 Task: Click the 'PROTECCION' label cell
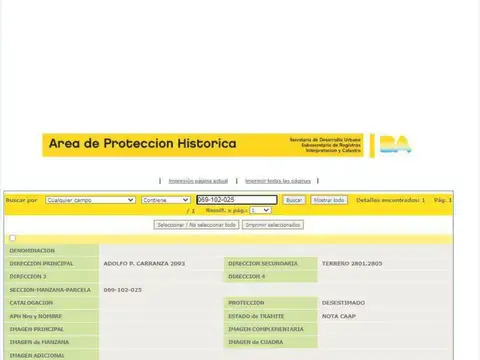pos(270,303)
